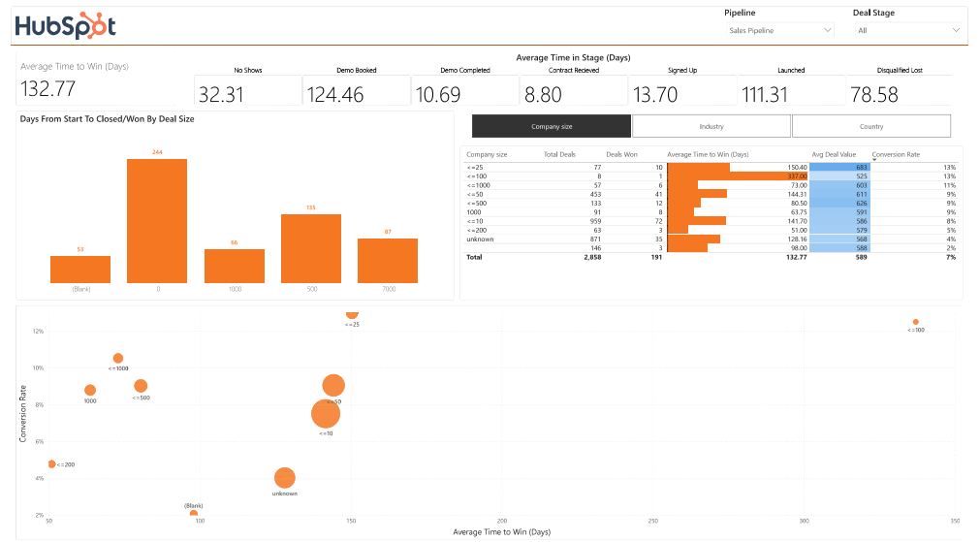Sort table by Total Deals column header
980x542 pixels.
pos(559,154)
